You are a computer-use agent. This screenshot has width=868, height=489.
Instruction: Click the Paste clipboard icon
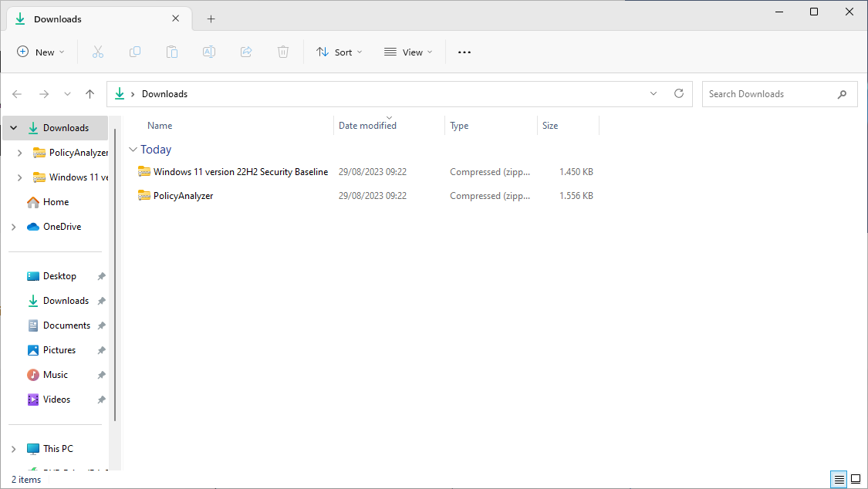[172, 52]
